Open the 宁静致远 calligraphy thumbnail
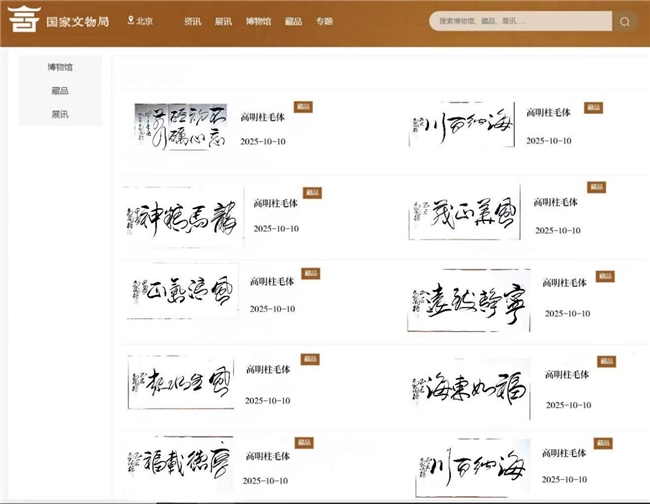Screen dimensions: 650x504 (468, 300)
